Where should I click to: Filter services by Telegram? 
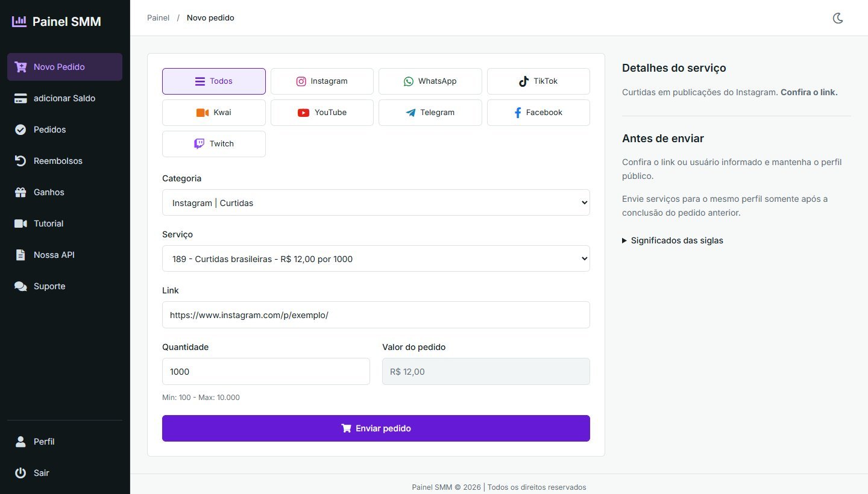(x=430, y=113)
